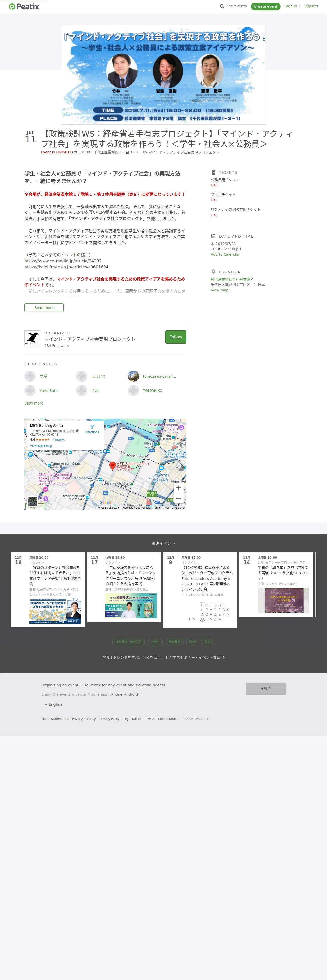
Task: Click the 81 ATTENDEES heading
Action: click(41, 364)
